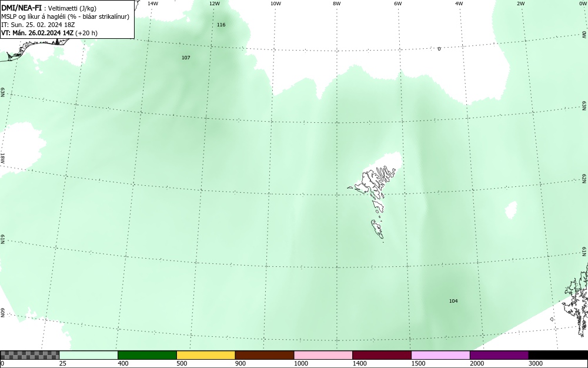This screenshot has width=588, height=368.
Task: Select the brown 900-1000 legend swatch
Action: tap(265, 355)
